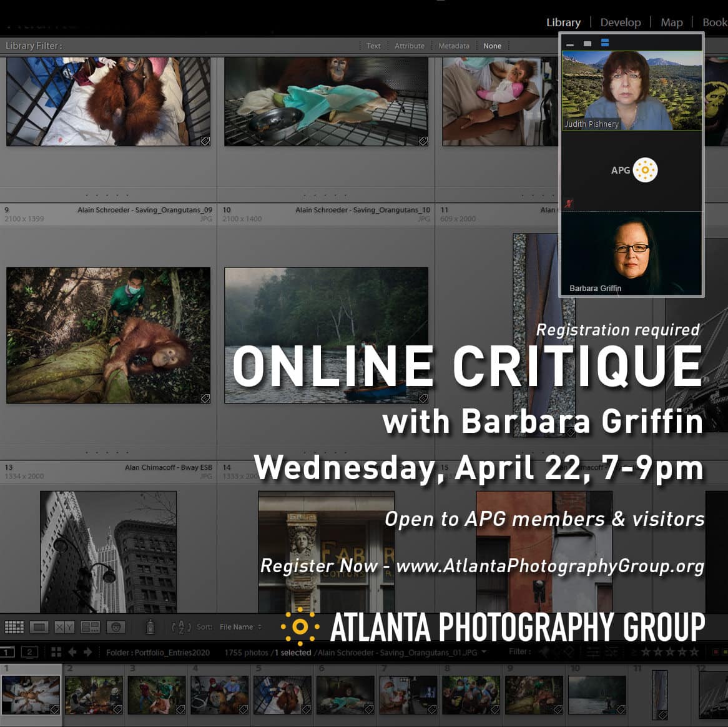Switch to the Develop module
728x727 pixels.
[620, 22]
